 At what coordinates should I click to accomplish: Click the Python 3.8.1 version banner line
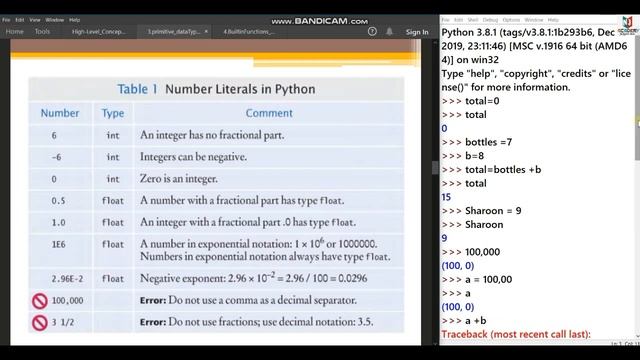528,32
